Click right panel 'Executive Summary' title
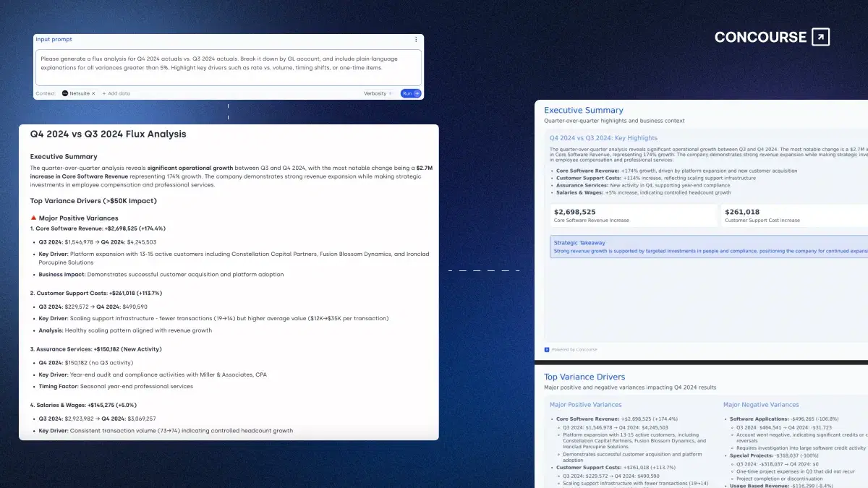The image size is (868, 488). (x=583, y=111)
